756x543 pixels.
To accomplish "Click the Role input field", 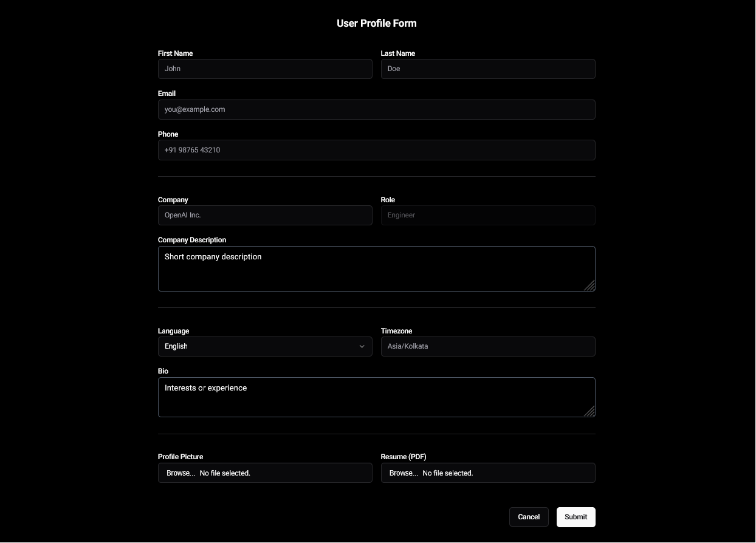I will (488, 215).
